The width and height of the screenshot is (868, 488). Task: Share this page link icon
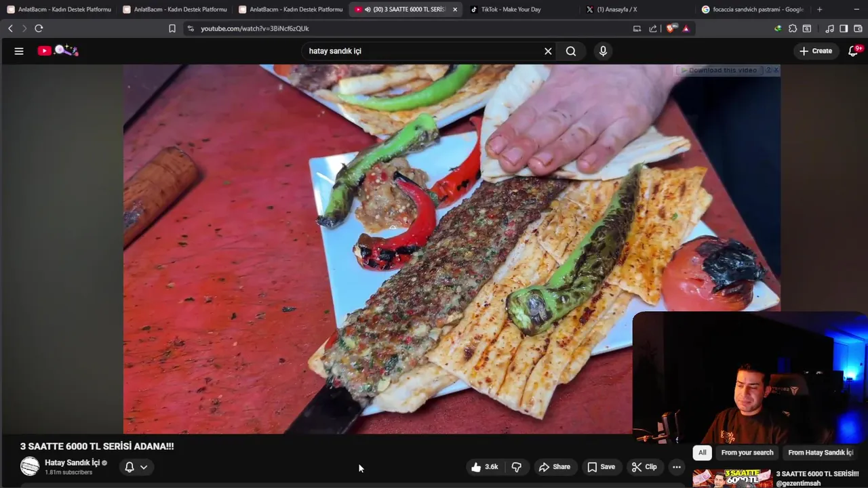(653, 28)
